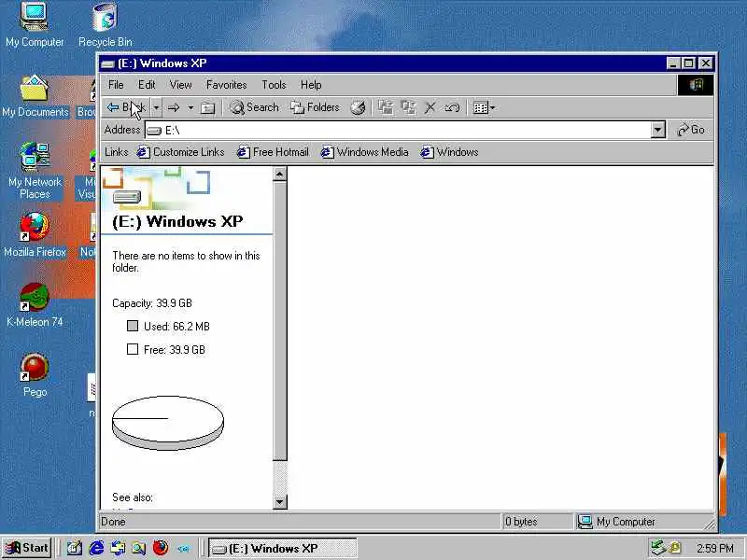
Task: Click the Used space gray swatch
Action: pyautogui.click(x=133, y=326)
